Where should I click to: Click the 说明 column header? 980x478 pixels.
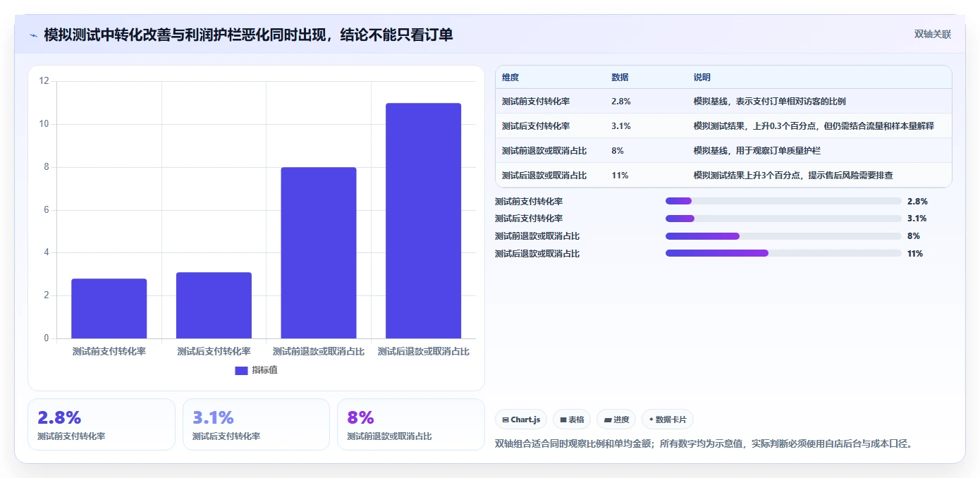[702, 78]
